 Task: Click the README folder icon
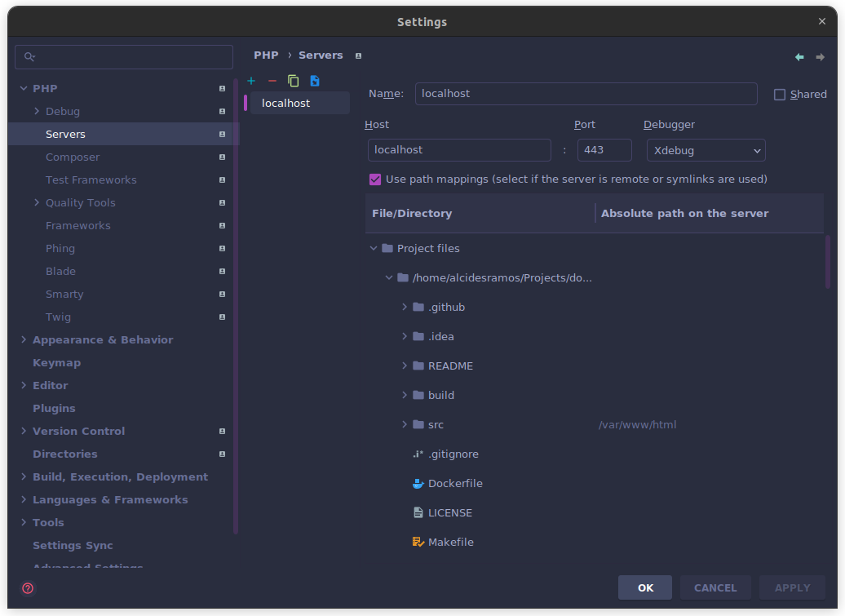[418, 366]
